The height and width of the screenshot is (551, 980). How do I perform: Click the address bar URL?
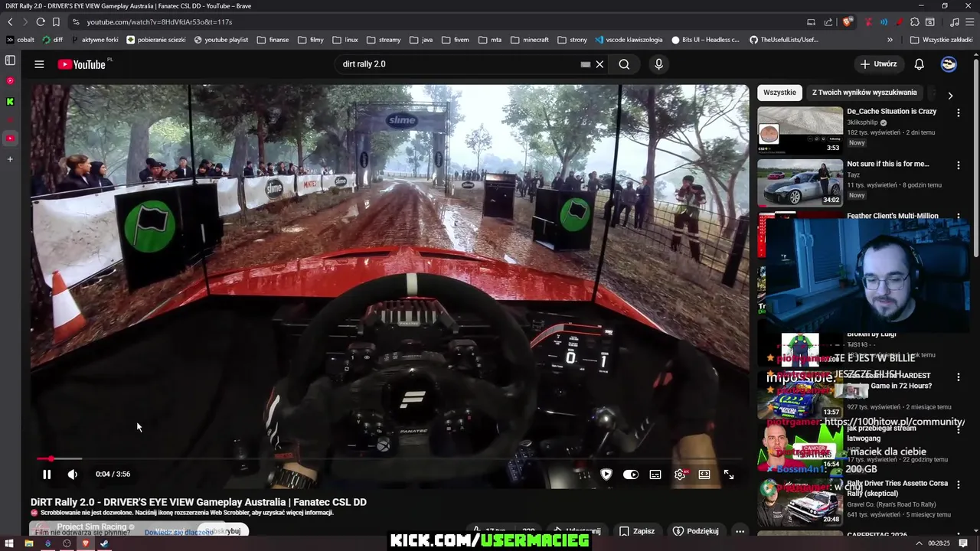159,22
